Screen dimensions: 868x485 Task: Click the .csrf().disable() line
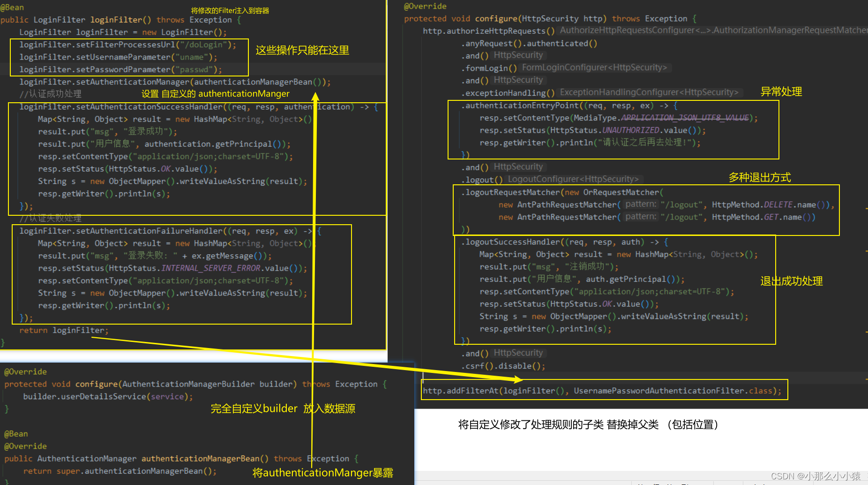point(503,366)
